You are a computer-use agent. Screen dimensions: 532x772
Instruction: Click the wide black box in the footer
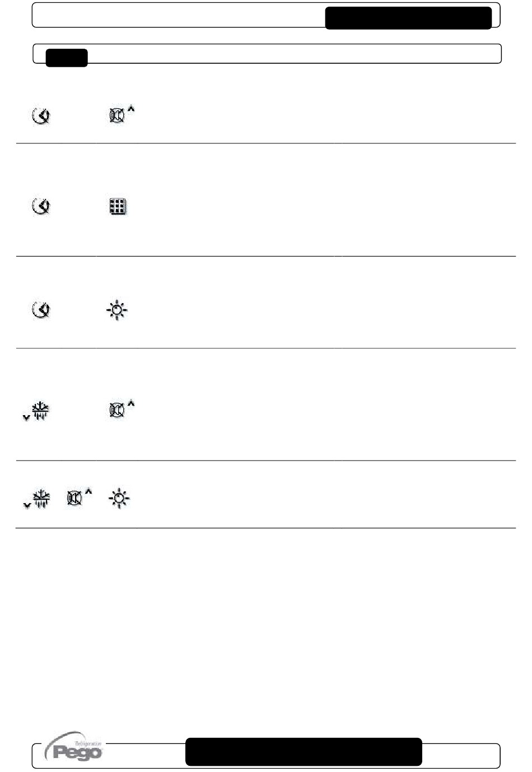304,751
